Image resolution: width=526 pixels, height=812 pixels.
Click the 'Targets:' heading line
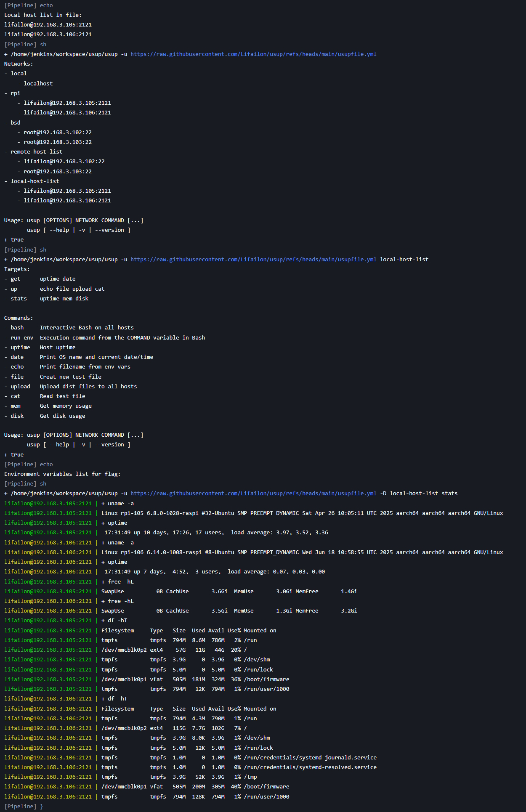click(x=17, y=269)
